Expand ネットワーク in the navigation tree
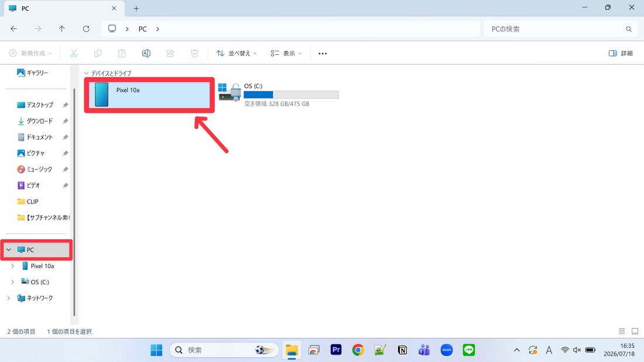The height and width of the screenshot is (362, 644). pyautogui.click(x=9, y=298)
